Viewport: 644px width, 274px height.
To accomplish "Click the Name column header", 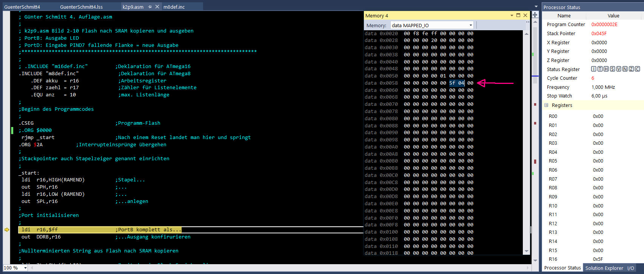I will (x=564, y=15).
